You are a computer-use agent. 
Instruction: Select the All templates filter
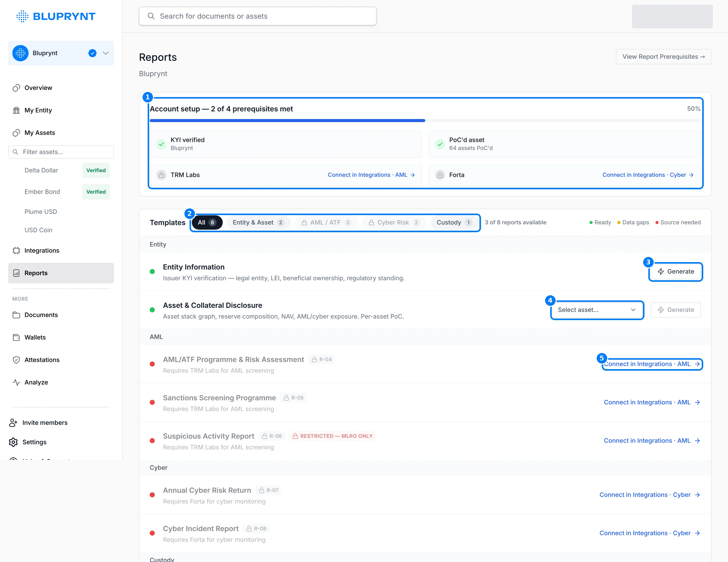pos(207,222)
